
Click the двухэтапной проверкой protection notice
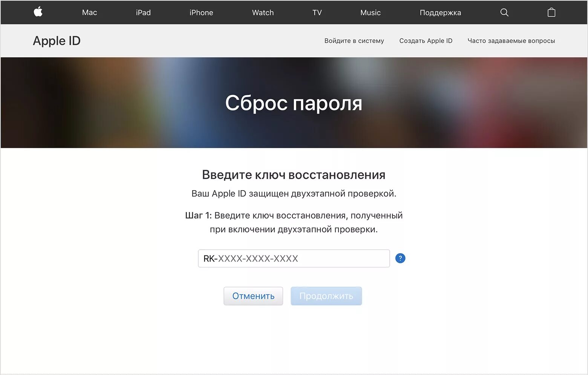294,194
